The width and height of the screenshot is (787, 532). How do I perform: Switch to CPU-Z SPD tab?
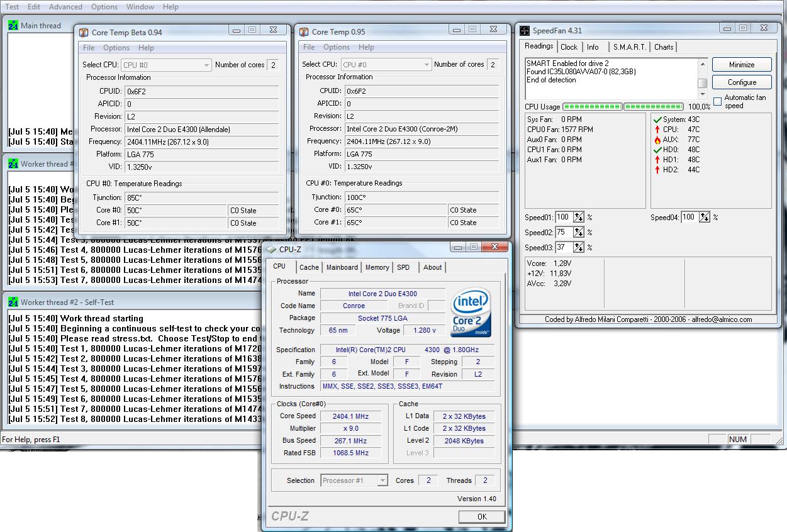(x=403, y=267)
